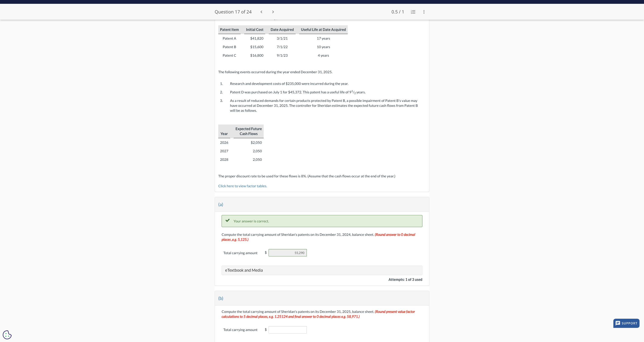
Task: Open the cookie preferences icon
Action: pos(7,334)
